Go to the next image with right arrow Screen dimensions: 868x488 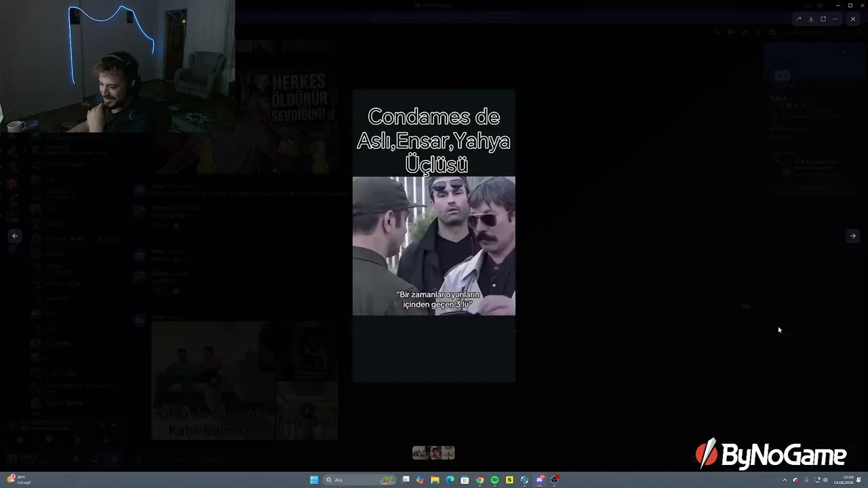point(853,236)
